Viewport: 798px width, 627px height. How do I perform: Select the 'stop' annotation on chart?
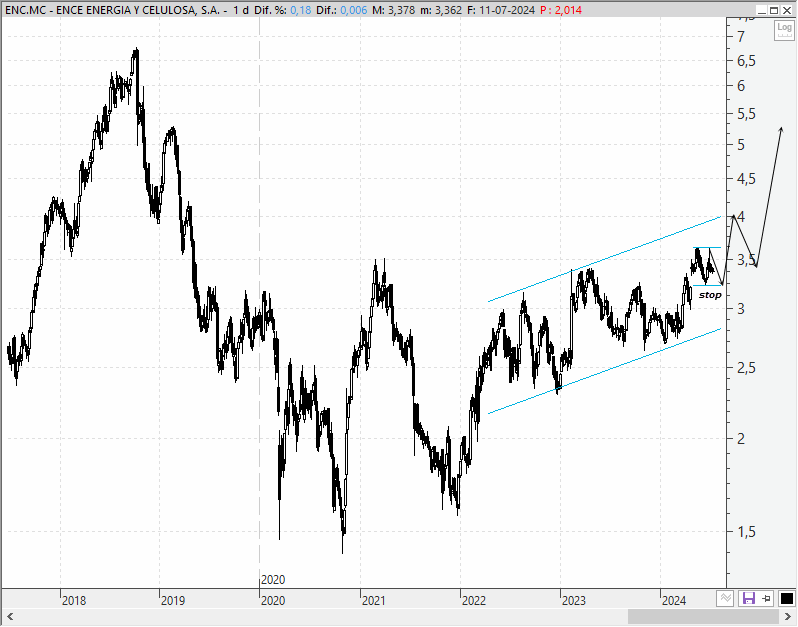click(710, 295)
